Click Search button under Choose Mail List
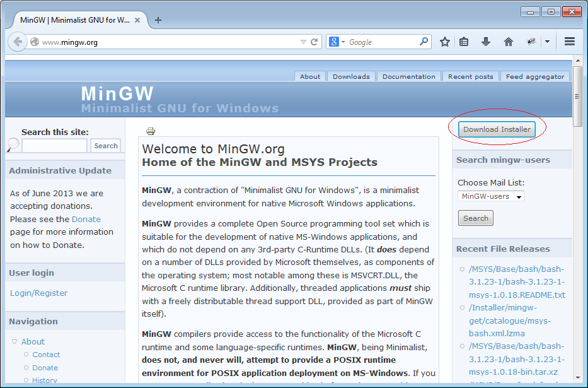Screen dimensions: 588x388 click(475, 218)
